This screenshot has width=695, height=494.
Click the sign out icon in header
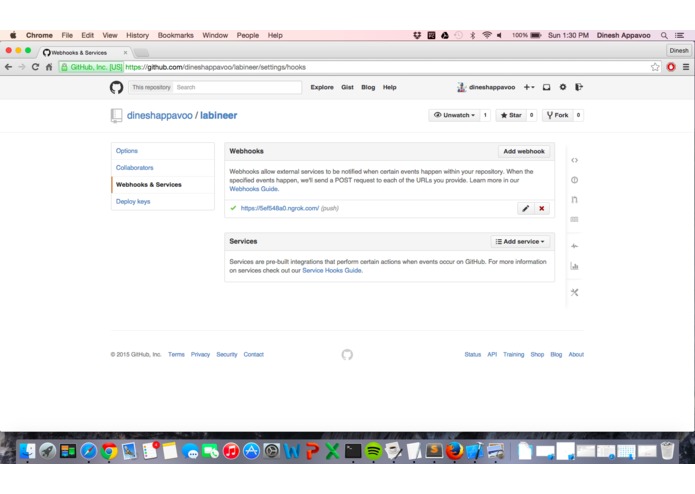[x=578, y=87]
